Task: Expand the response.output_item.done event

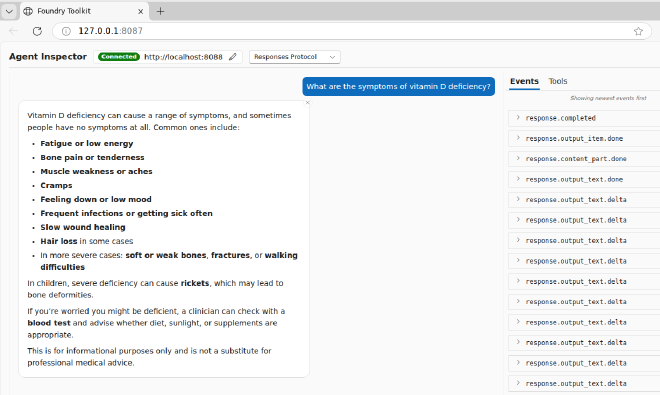Action: (x=584, y=139)
